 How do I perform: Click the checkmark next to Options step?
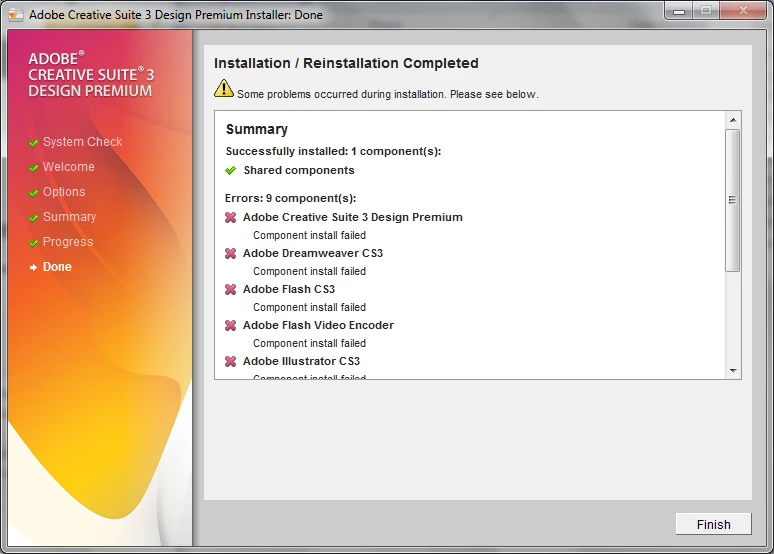[x=34, y=193]
